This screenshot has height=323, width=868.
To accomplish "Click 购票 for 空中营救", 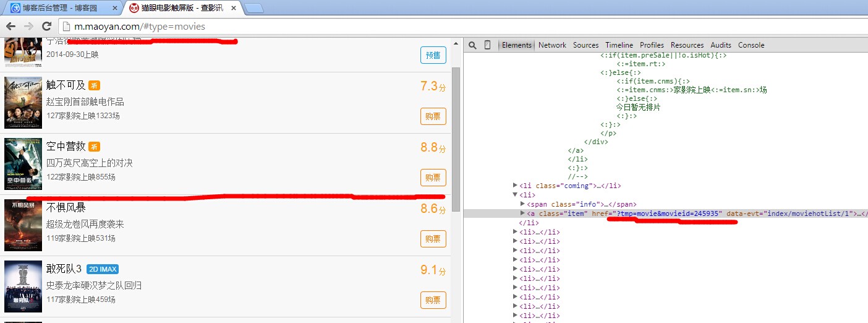I will tap(433, 178).
